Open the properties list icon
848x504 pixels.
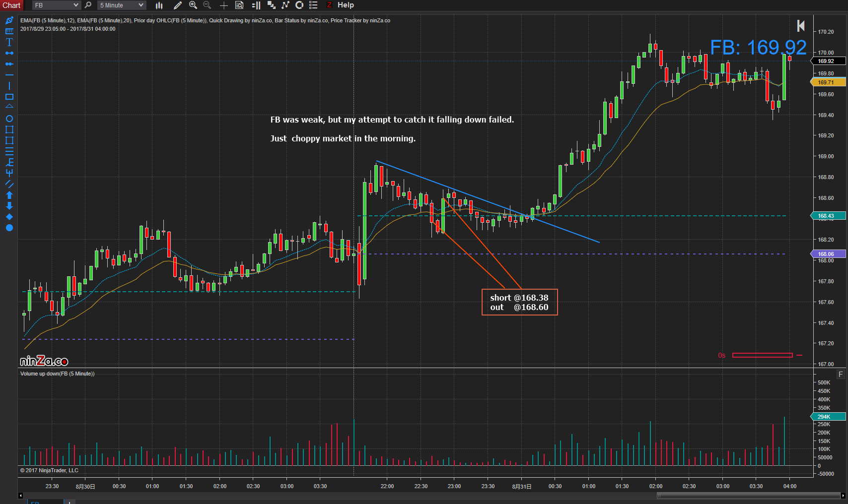(x=313, y=5)
